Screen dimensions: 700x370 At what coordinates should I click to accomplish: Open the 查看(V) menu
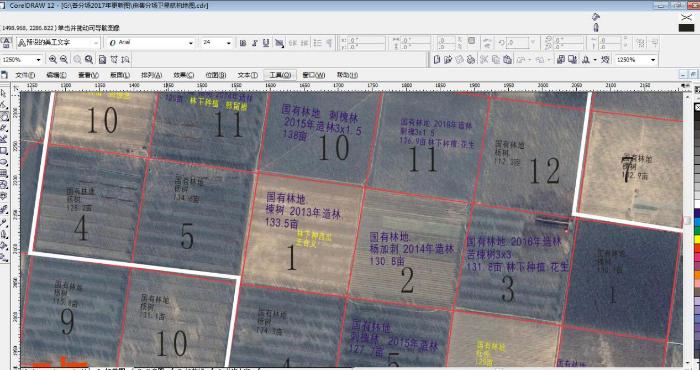88,75
